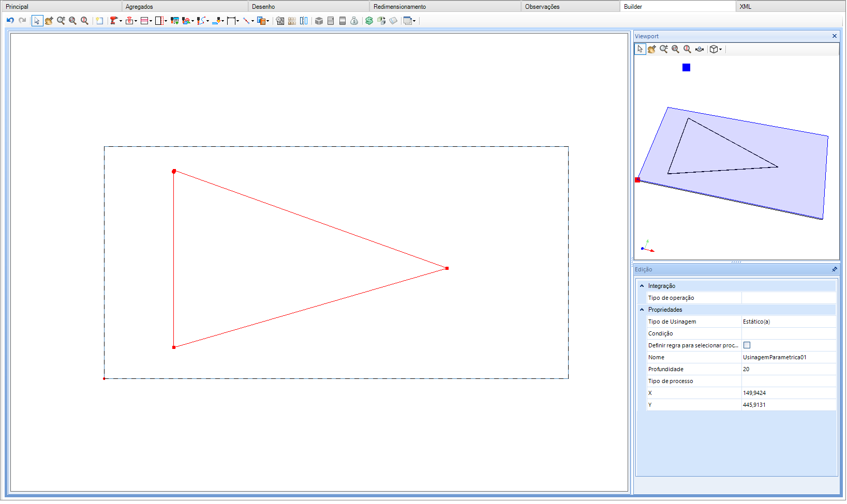Click the properties sheet icon in toolbar
847x504 pixels.
(x=280, y=21)
